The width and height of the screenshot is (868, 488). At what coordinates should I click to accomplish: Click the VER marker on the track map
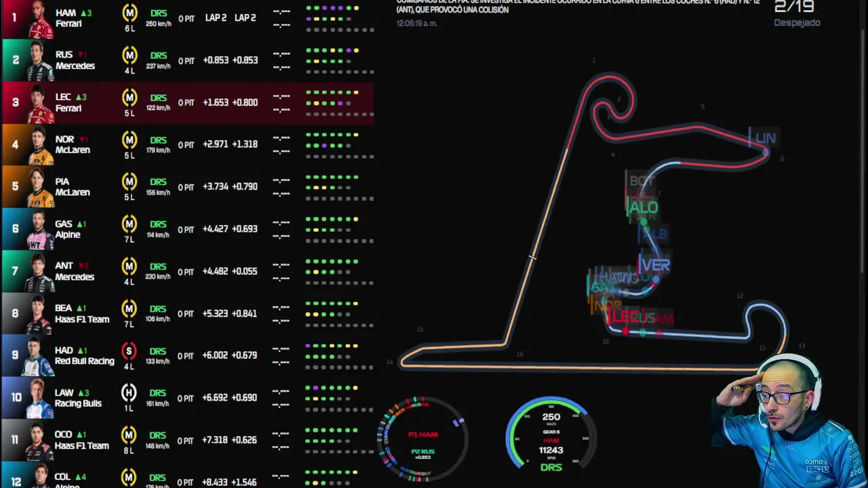click(655, 265)
